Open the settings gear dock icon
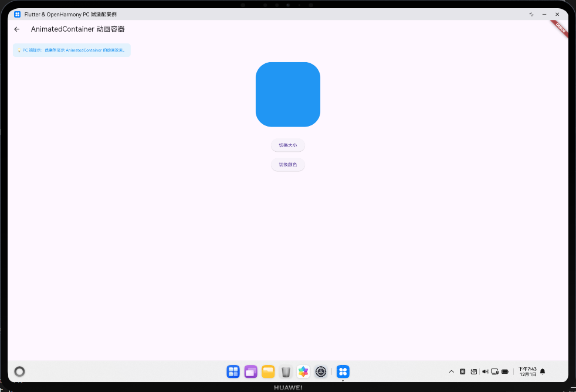 point(321,371)
